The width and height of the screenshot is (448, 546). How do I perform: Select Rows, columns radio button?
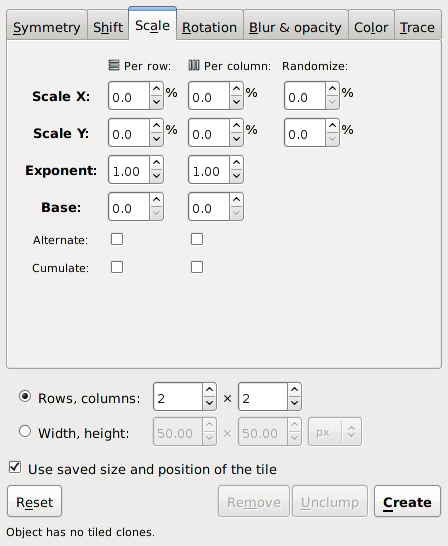[x=25, y=397]
